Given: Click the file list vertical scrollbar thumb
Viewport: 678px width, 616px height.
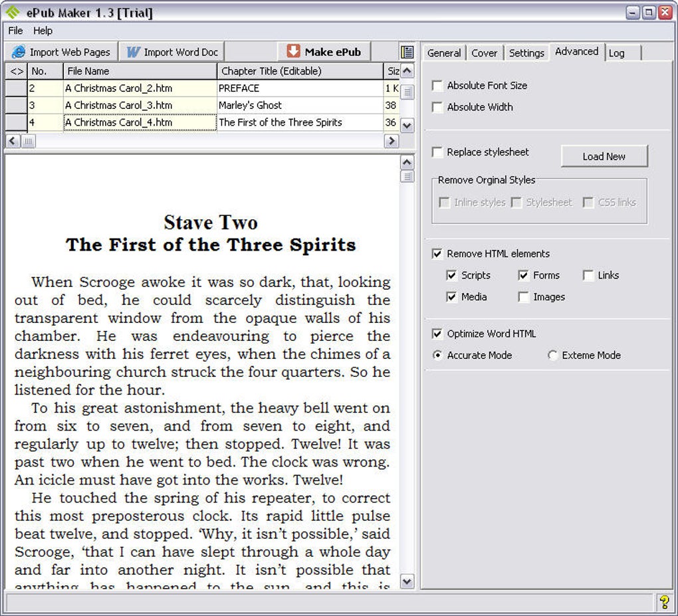Looking at the screenshot, I should (407, 92).
